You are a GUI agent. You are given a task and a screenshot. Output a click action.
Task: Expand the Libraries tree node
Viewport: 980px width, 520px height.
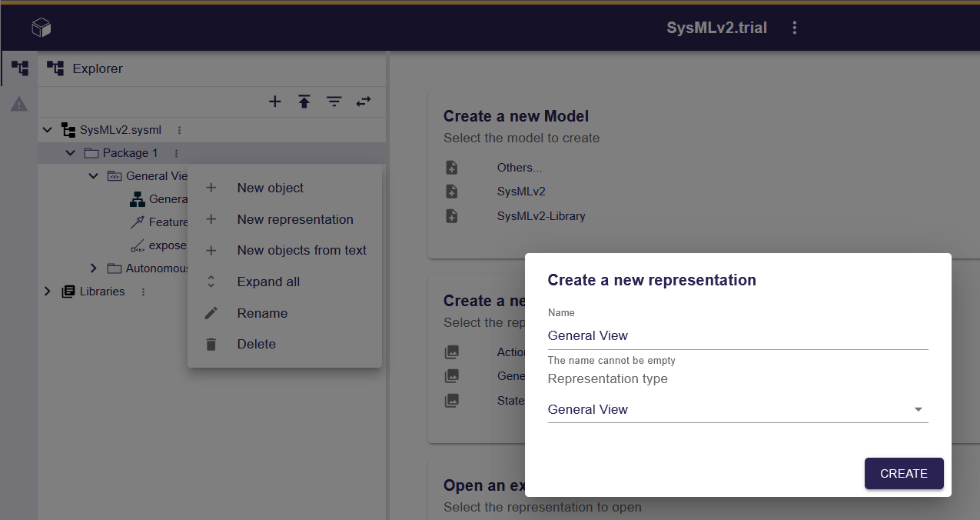click(x=48, y=292)
